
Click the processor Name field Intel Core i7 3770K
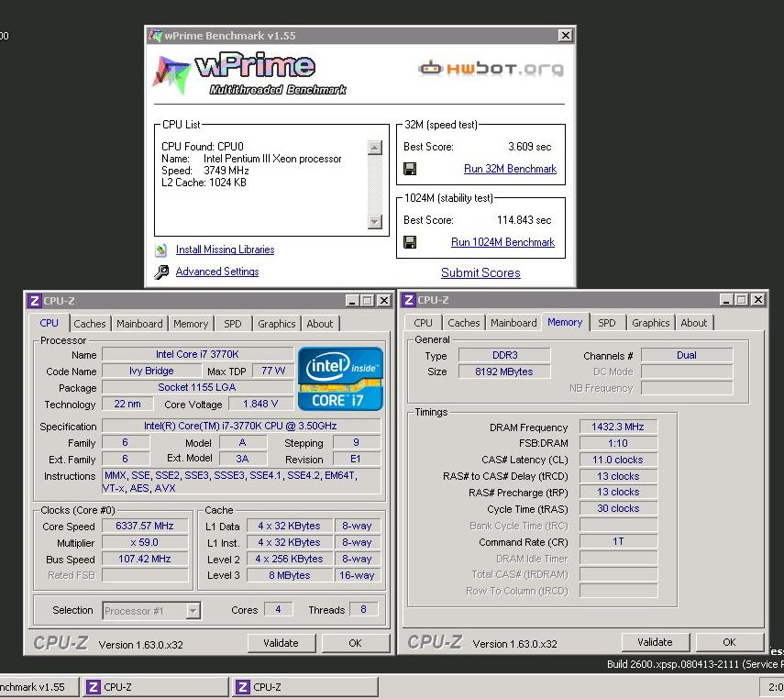click(197, 355)
